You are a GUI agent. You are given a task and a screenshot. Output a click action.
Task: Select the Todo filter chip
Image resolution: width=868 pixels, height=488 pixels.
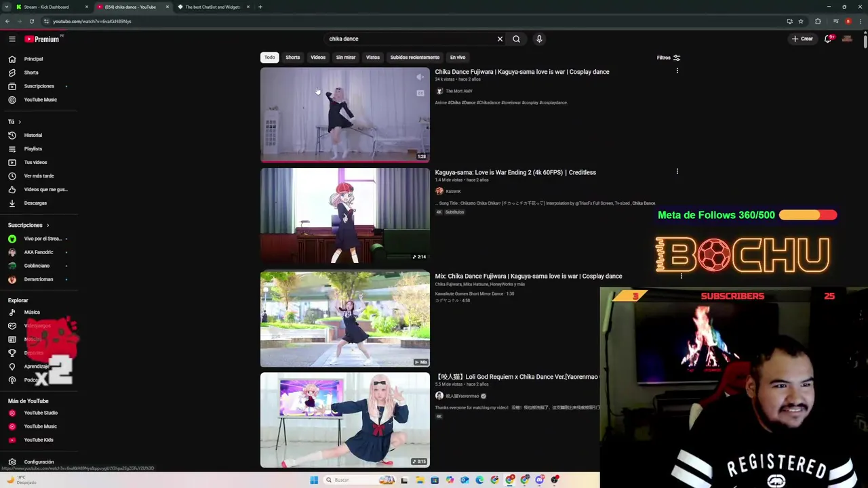click(x=269, y=58)
